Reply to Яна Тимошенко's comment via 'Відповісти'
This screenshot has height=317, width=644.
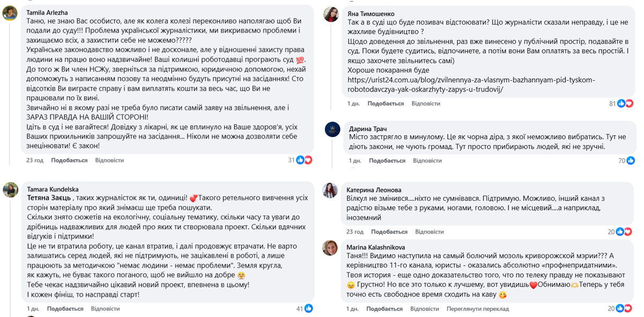pos(426,103)
